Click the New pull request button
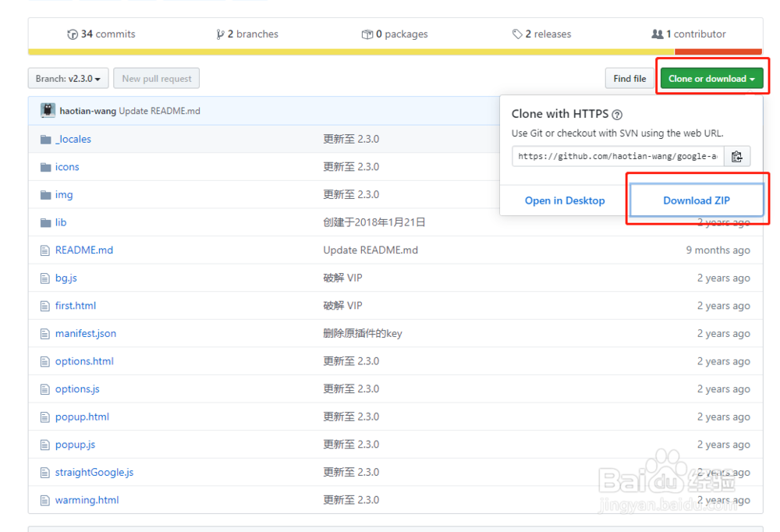780x532 pixels. 157,79
